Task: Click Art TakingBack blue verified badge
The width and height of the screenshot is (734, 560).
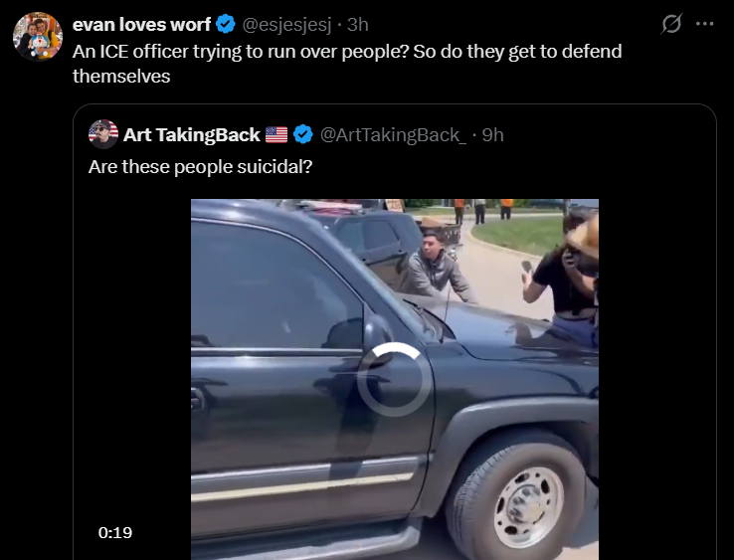Action: [x=303, y=135]
